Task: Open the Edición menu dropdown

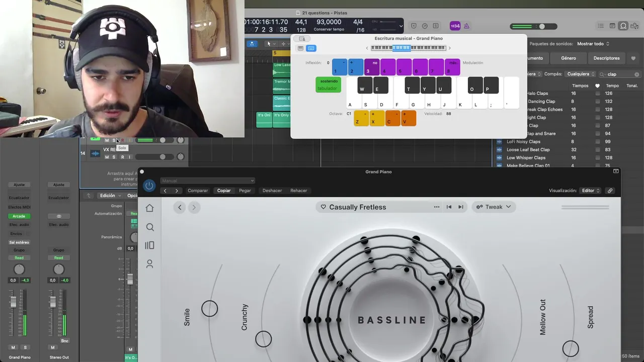Action: 110,196
